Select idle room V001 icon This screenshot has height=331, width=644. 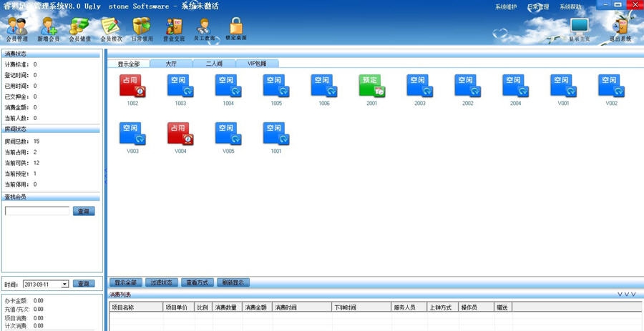pos(563,87)
